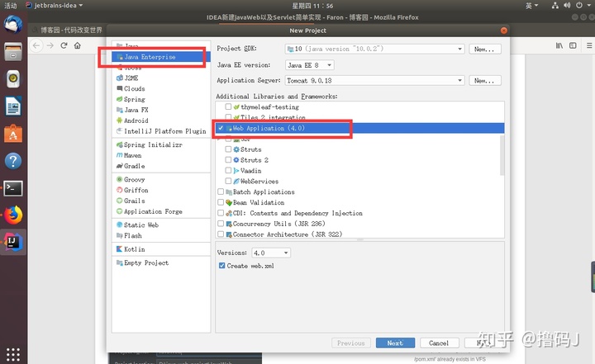Image resolution: width=595 pixels, height=364 pixels.
Task: Open Java EE version dropdown
Action: (x=309, y=65)
